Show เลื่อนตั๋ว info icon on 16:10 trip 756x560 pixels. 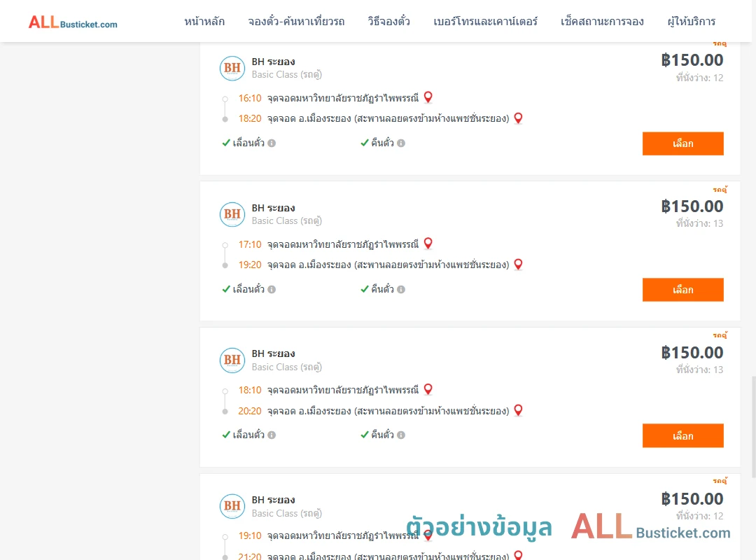[x=272, y=143]
